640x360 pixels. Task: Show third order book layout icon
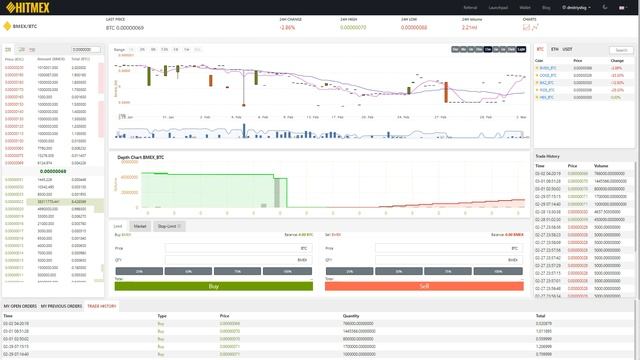[32, 49]
